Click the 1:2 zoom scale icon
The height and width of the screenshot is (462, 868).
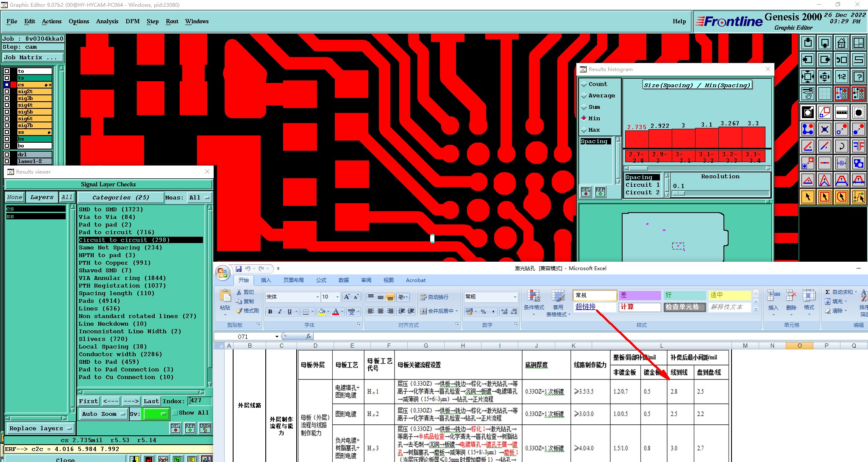tap(841, 77)
